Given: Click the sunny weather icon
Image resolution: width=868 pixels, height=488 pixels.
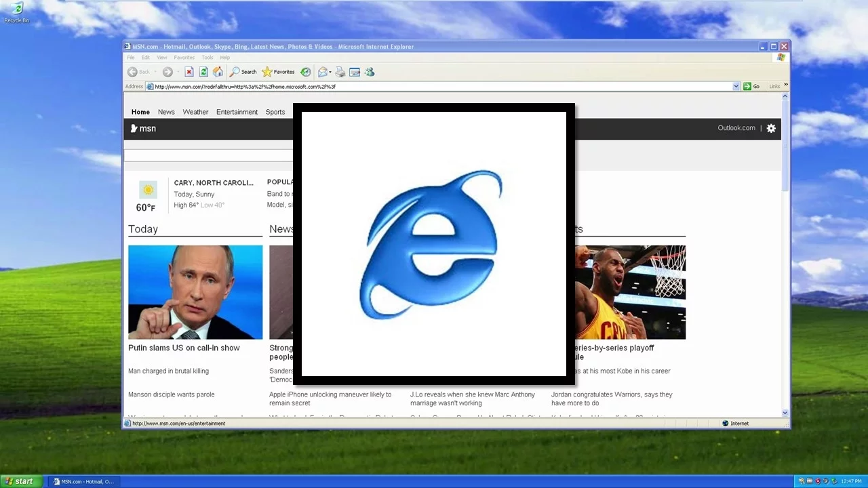Looking at the screenshot, I should tap(148, 190).
